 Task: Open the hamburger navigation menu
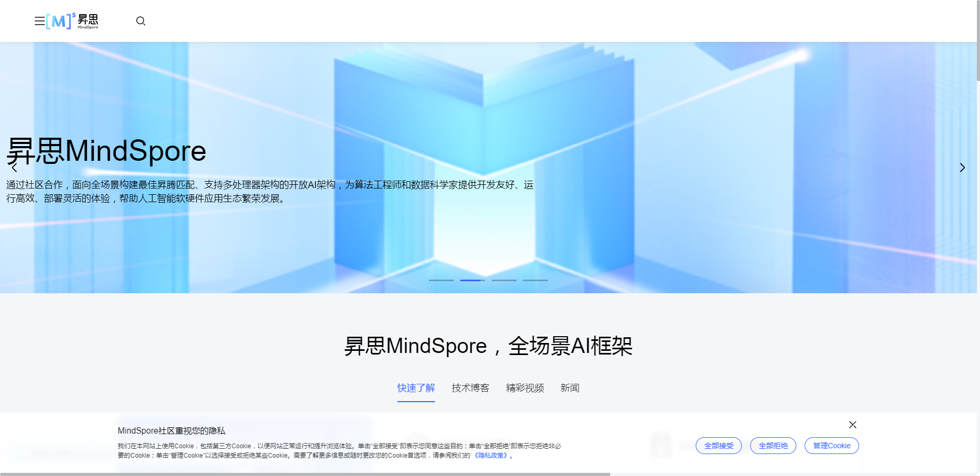(x=39, y=21)
